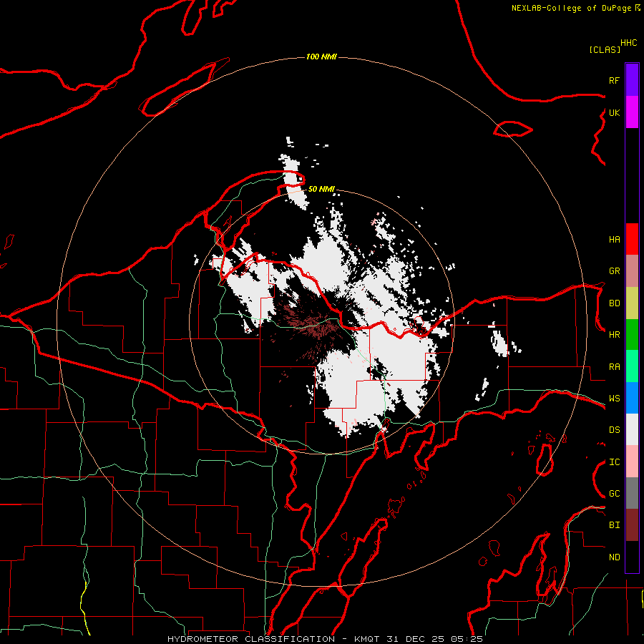This screenshot has width=644, height=644.
Task: Click the ND black legend block
Action: 632,557
